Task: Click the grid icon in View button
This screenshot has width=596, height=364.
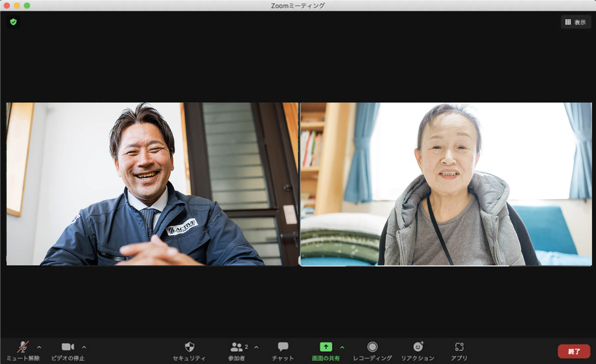Action: [568, 22]
